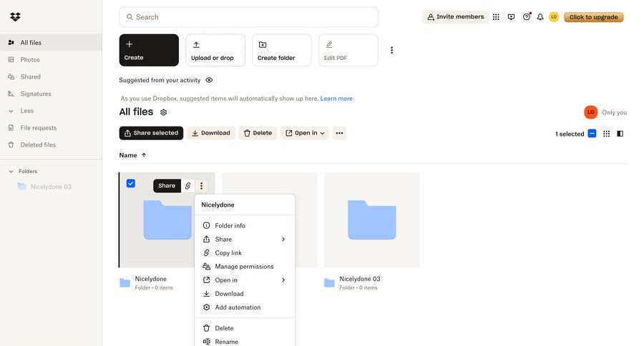Click the Create folder button
Screen dimensions: 644x346
coord(282,50)
